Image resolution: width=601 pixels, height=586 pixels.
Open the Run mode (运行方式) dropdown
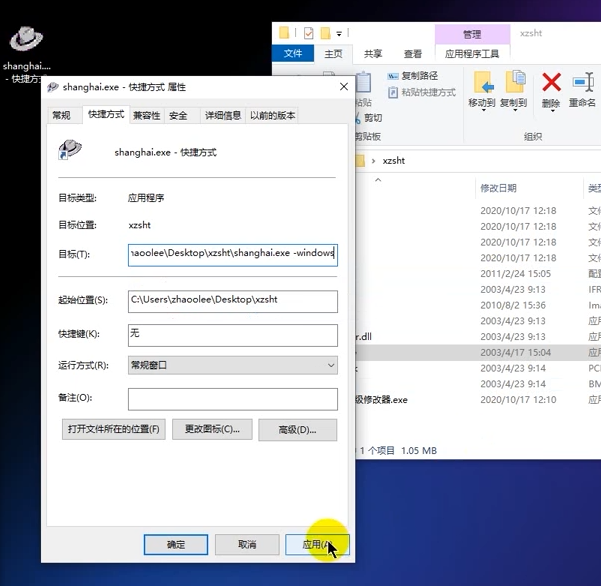pyautogui.click(x=232, y=366)
